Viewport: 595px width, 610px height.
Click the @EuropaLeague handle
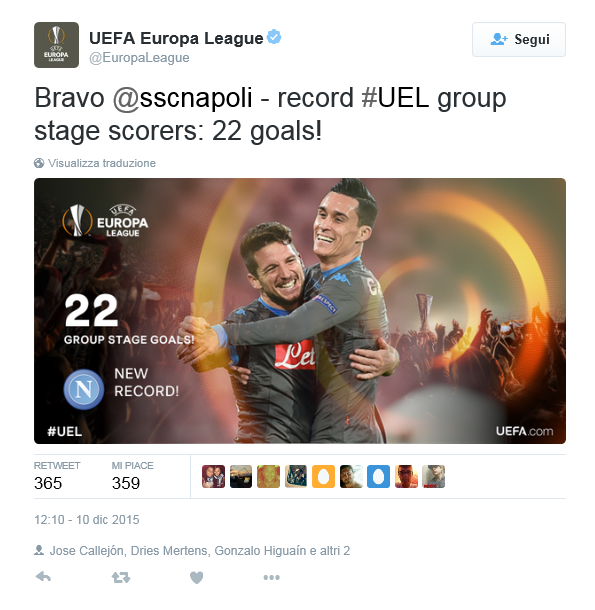(x=139, y=58)
